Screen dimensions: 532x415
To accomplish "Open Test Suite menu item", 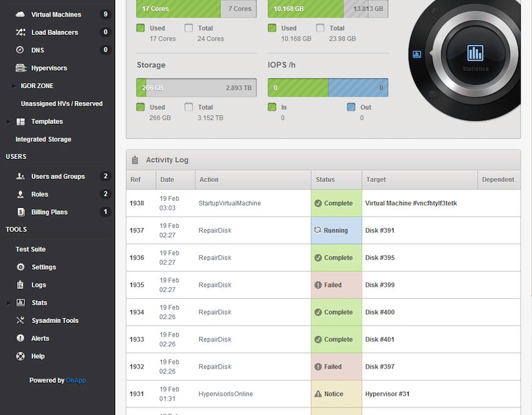I will pos(31,249).
